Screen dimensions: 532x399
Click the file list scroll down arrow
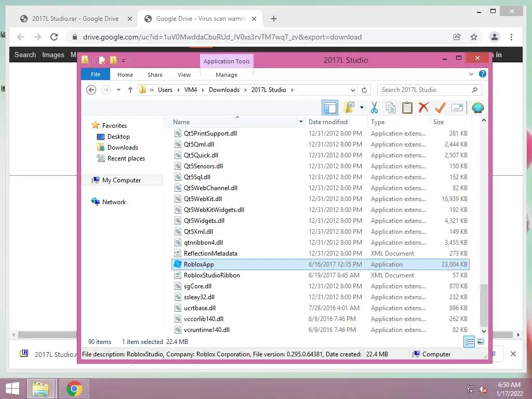click(x=484, y=331)
